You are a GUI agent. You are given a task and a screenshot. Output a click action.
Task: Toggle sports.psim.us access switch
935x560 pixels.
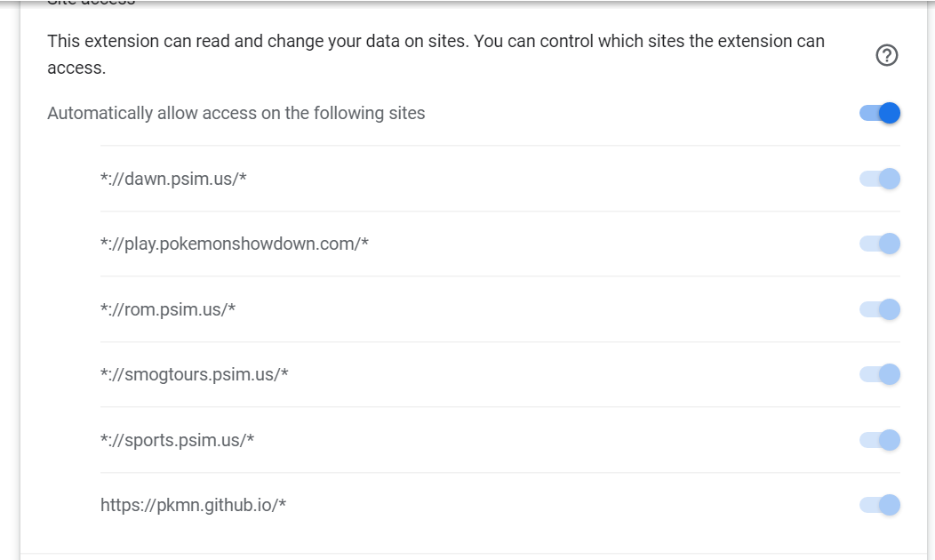[880, 440]
